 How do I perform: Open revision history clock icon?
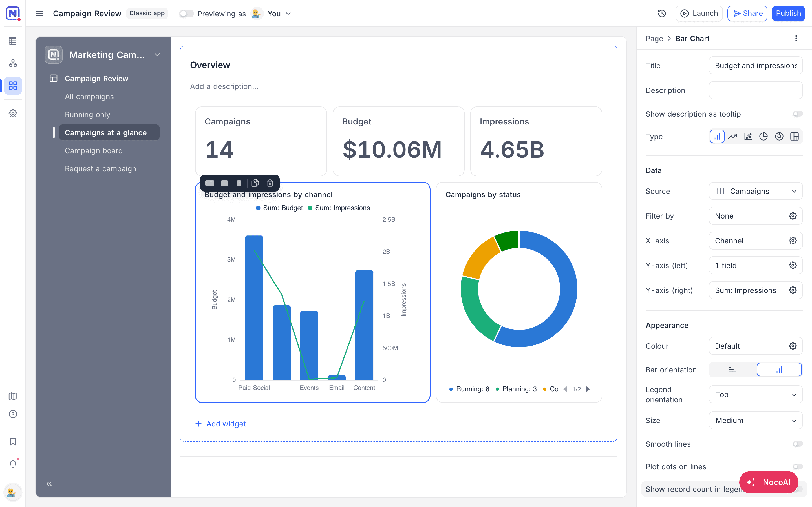pyautogui.click(x=662, y=14)
